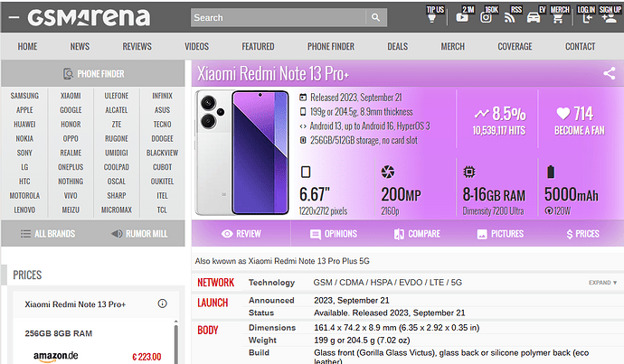Select the Nothing brand link
The width and height of the screenshot is (624, 364).
pos(71,182)
